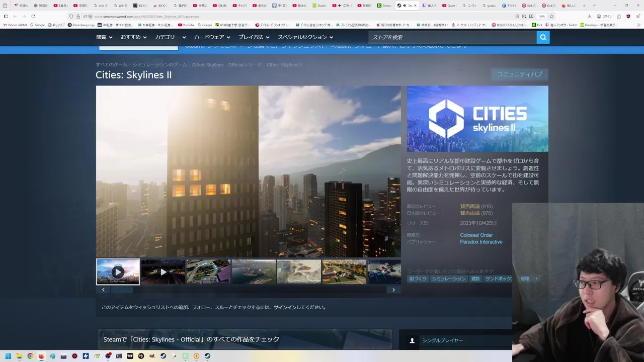The height and width of the screenshot is (362, 644).
Task: Open the TradingView TV taskbar icon
Action: click(130, 356)
